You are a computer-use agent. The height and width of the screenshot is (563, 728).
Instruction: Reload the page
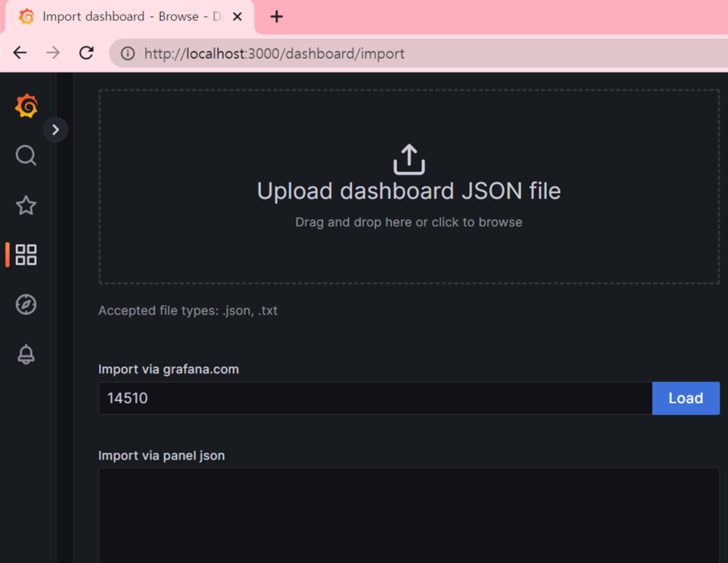87,53
